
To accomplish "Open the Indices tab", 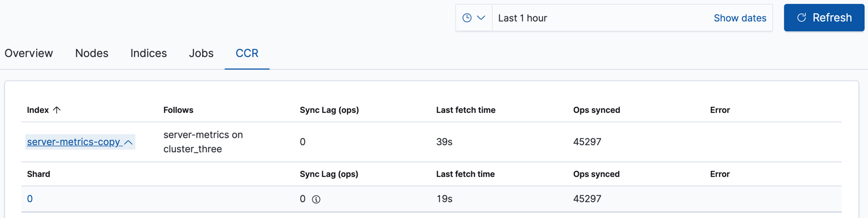I will [x=149, y=53].
